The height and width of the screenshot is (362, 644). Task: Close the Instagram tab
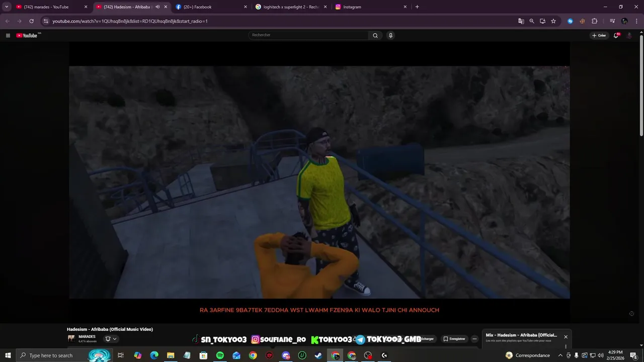pyautogui.click(x=405, y=7)
